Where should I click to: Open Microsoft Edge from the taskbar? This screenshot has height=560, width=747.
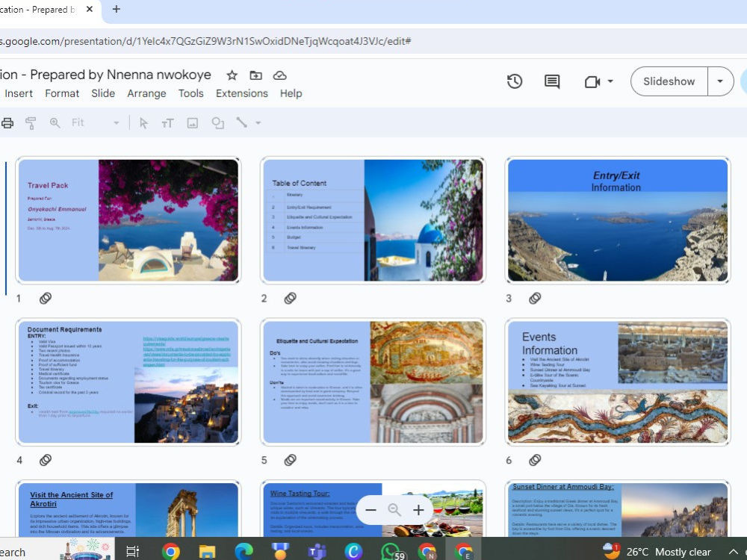[244, 552]
